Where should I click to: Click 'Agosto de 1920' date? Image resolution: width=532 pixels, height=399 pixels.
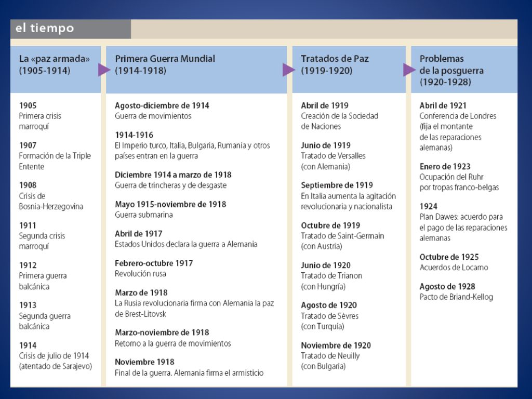329,305
